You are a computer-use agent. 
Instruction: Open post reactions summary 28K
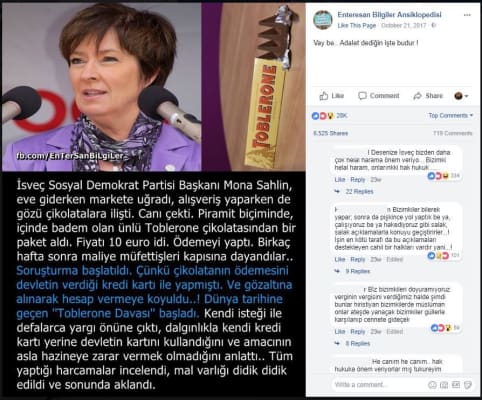click(x=329, y=116)
